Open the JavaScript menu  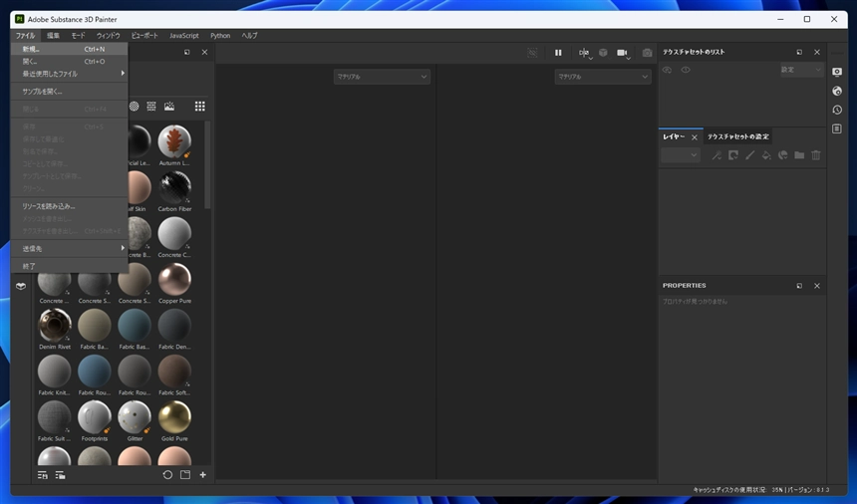click(184, 36)
